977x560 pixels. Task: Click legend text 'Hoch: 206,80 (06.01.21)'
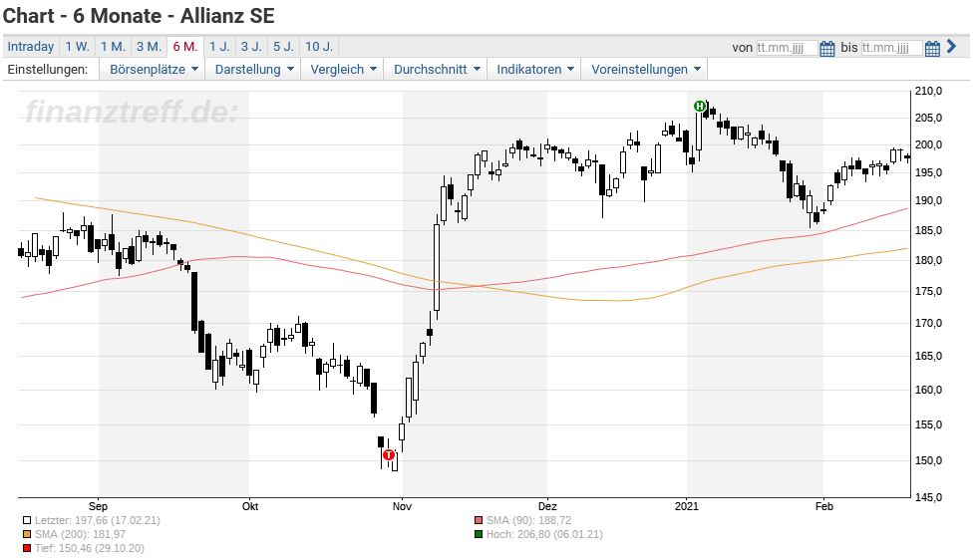click(x=544, y=534)
